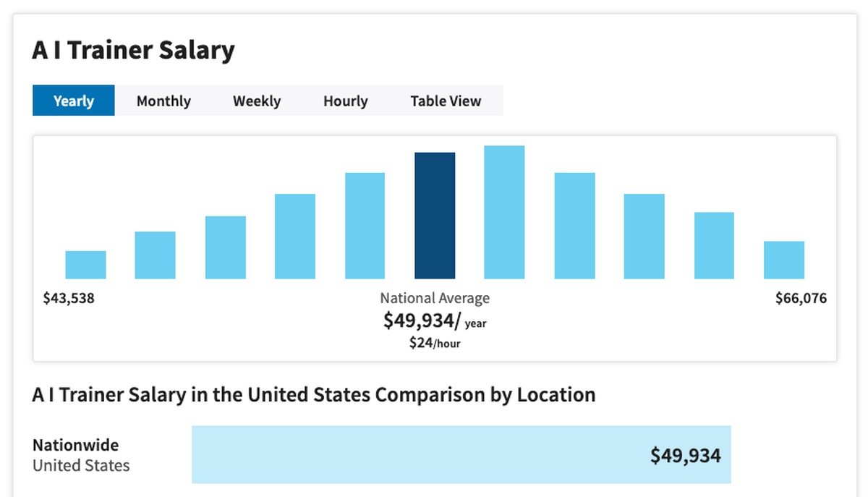
Task: Select the Yearly salary tab
Action: [74, 101]
